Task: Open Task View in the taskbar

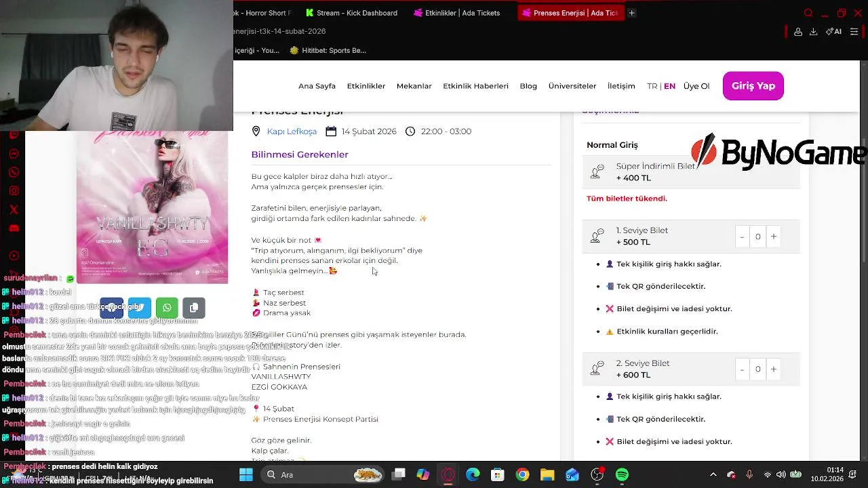Action: [x=399, y=474]
